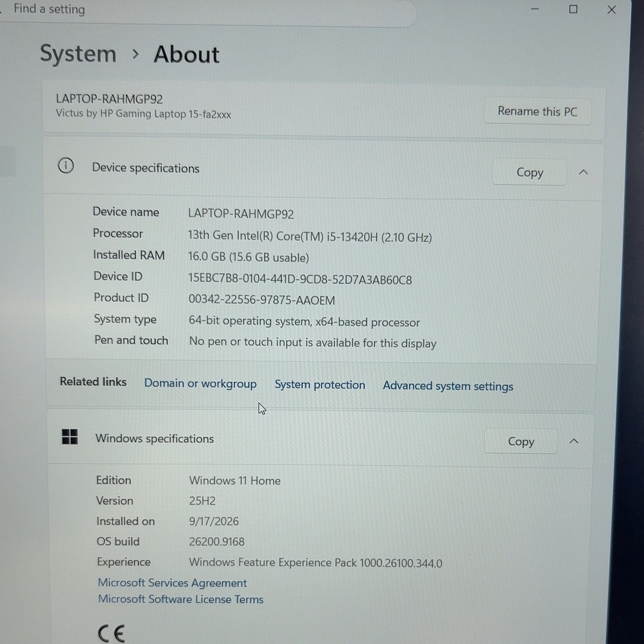
Task: Click the CE certification mark
Action: [x=112, y=634]
